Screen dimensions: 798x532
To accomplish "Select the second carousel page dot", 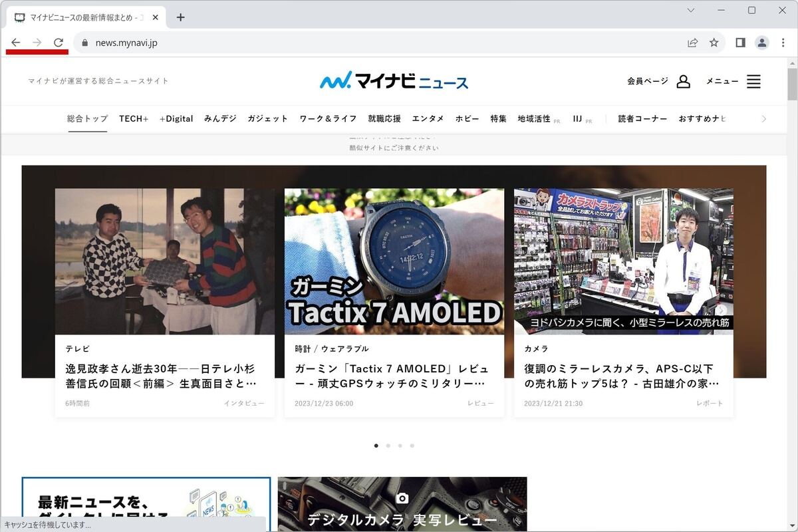I will [388, 446].
